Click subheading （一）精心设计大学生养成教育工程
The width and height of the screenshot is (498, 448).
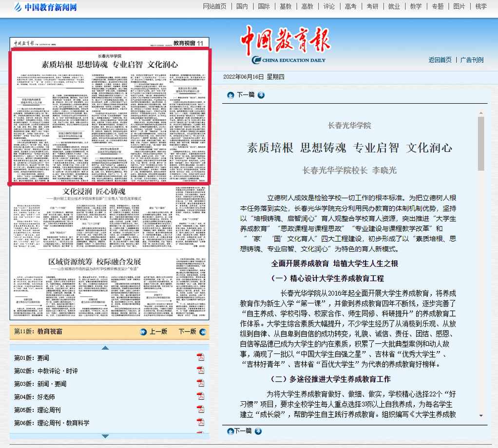pyautogui.click(x=327, y=279)
